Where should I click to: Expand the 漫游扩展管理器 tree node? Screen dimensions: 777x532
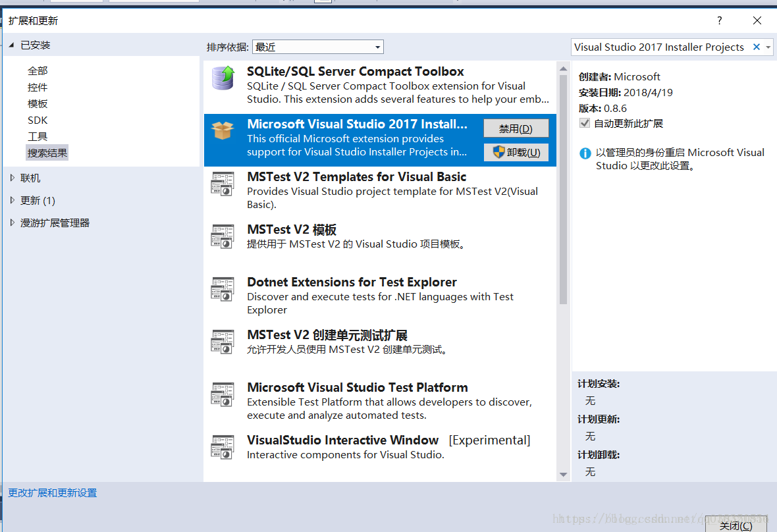coord(13,223)
